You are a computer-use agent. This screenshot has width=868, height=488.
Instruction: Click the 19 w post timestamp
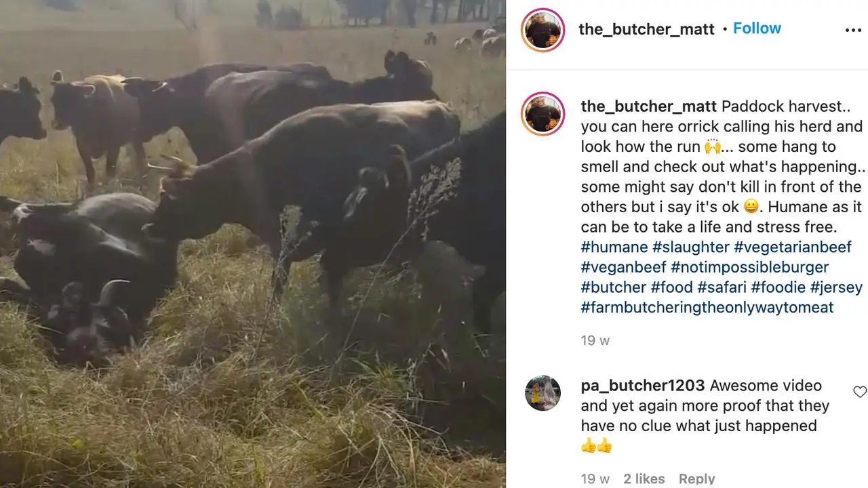point(595,340)
